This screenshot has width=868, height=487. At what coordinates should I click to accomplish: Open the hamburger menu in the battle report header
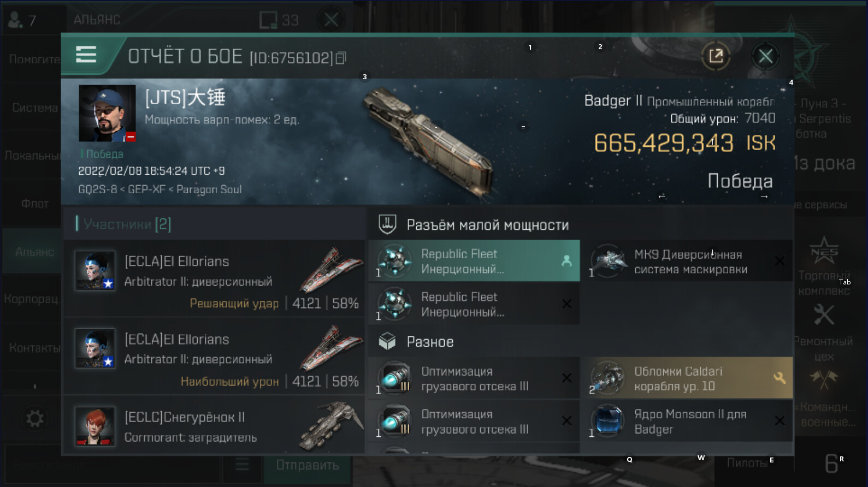(86, 55)
